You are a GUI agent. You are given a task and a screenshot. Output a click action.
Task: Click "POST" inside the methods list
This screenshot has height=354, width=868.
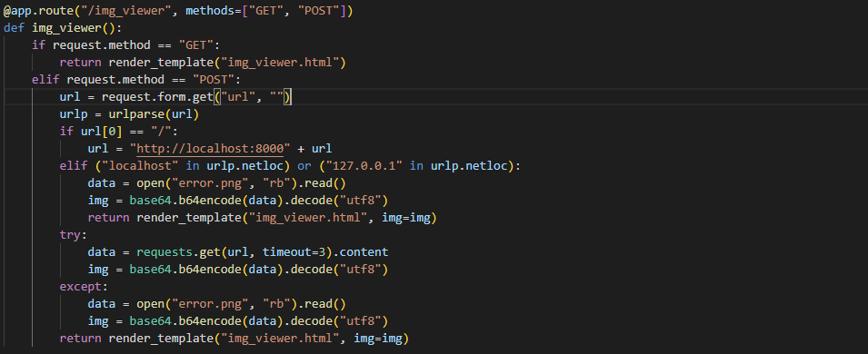click(x=318, y=11)
